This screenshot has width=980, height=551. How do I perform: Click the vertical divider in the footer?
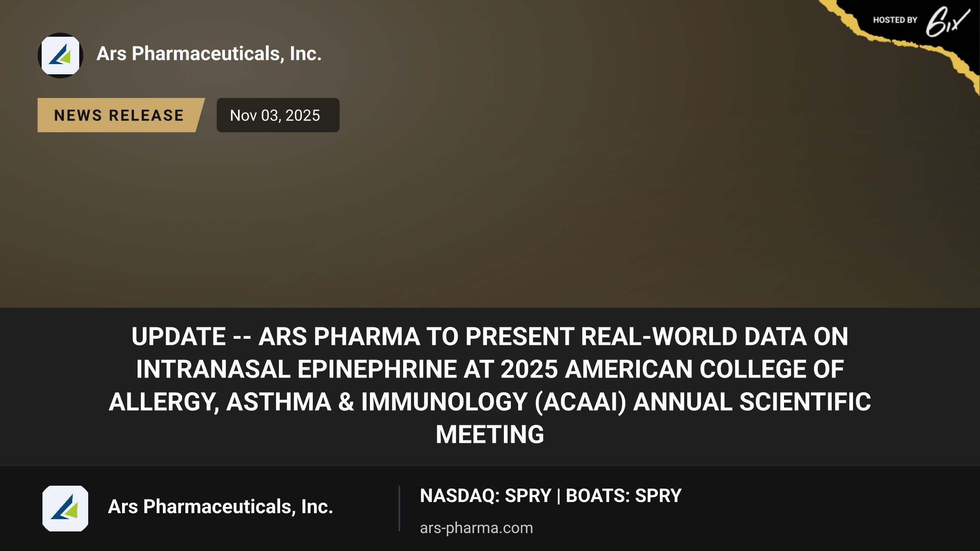[399, 509]
